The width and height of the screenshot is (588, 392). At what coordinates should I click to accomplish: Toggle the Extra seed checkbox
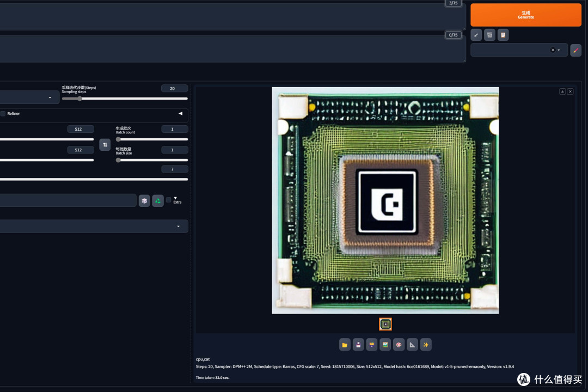coord(168,200)
